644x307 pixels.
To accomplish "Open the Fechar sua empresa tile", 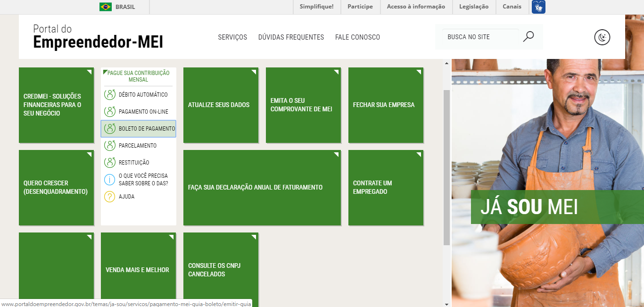I will (x=386, y=105).
